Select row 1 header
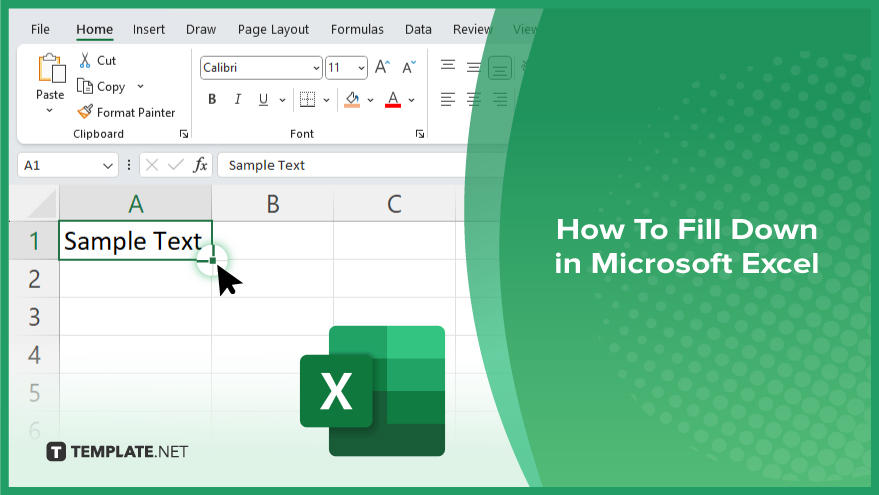879x495 pixels. pos(34,240)
